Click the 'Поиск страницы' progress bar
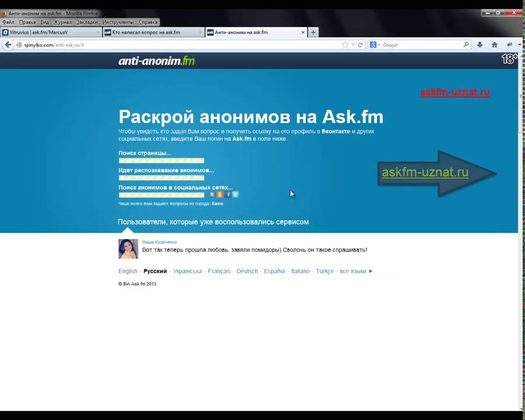The image size is (525, 420). pyautogui.click(x=162, y=161)
